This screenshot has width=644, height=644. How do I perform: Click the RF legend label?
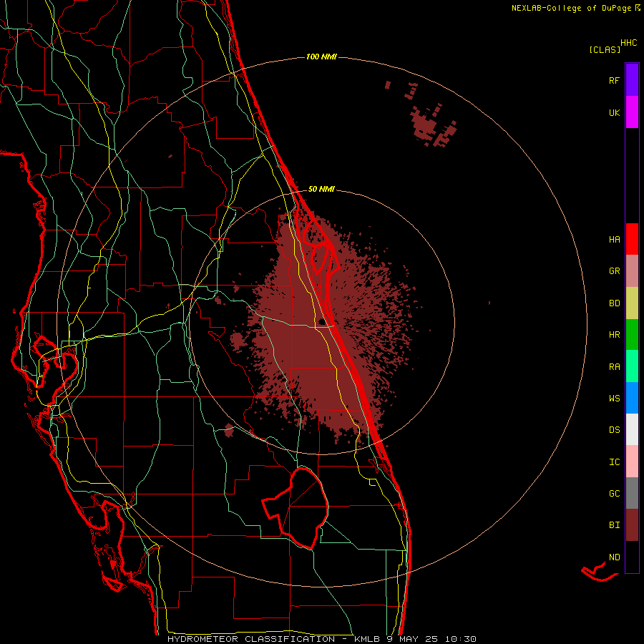click(614, 80)
